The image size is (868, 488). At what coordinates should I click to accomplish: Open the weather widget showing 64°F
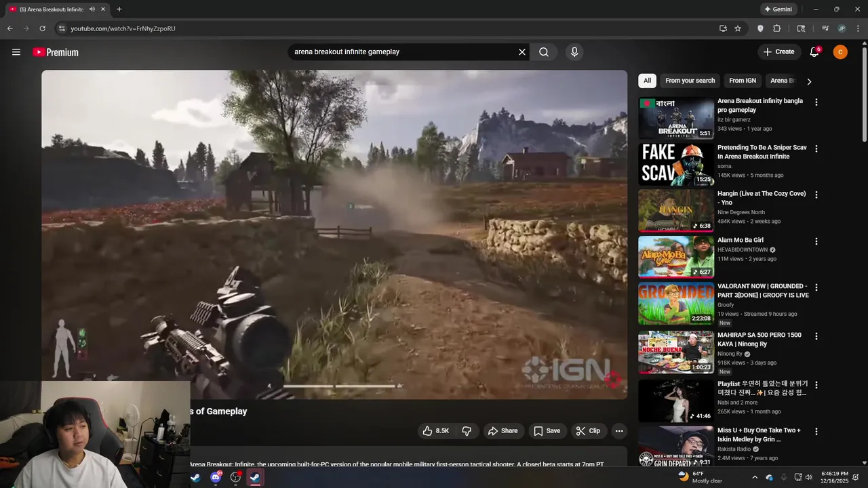[701, 477]
